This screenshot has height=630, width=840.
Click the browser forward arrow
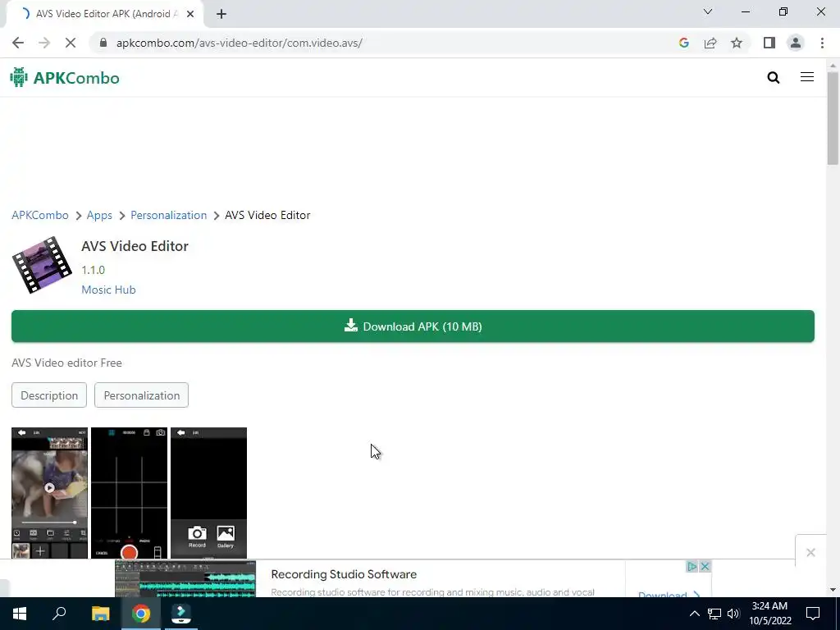[x=44, y=43]
